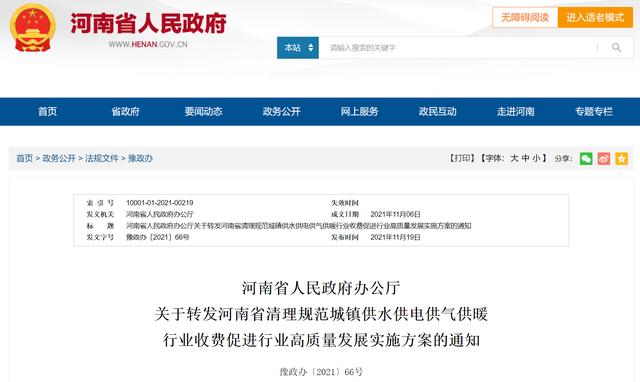Set font size to 大
Image resolution: width=640 pixels, height=382 pixels.
514,158
